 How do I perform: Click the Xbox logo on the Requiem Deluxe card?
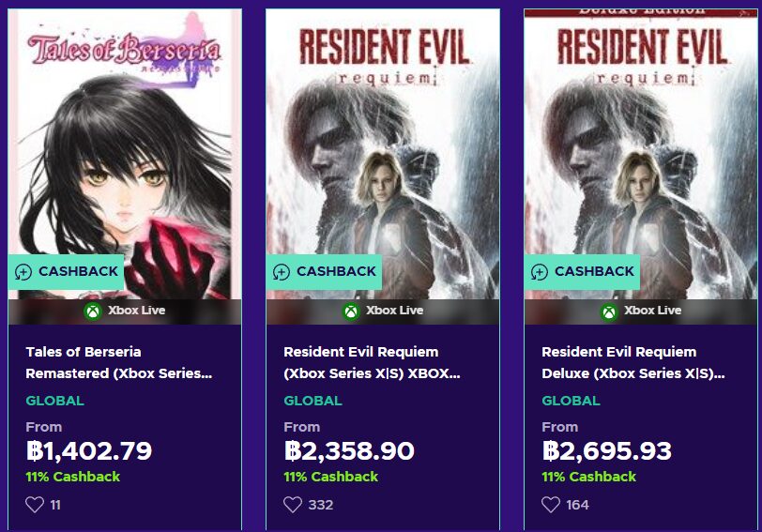coord(609,311)
